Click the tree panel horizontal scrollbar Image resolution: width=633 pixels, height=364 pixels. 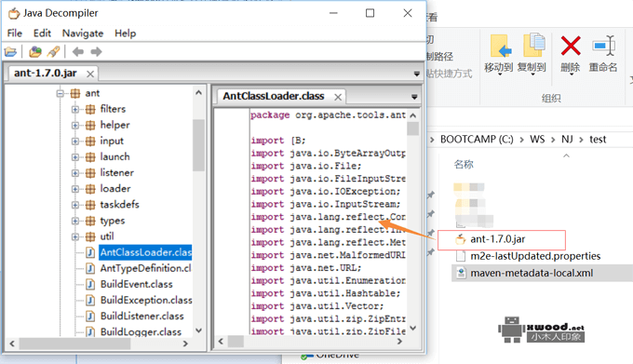(74, 344)
